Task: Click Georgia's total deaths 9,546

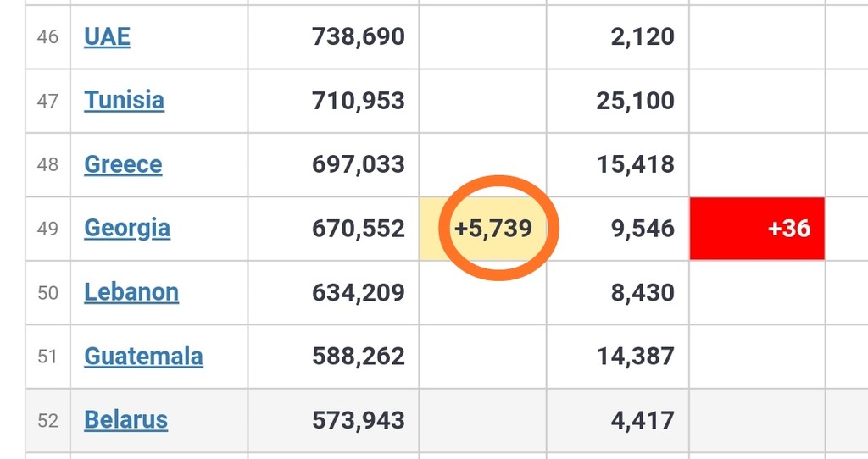Action: [643, 228]
